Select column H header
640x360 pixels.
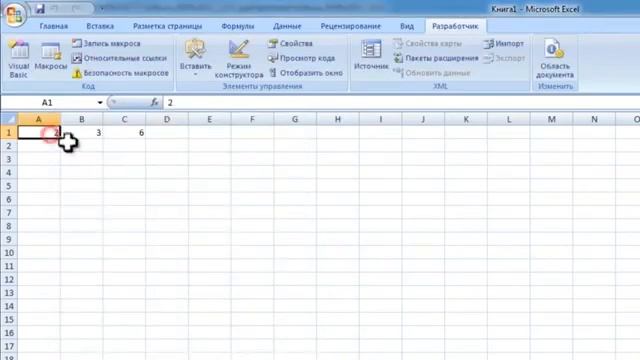coord(338,119)
